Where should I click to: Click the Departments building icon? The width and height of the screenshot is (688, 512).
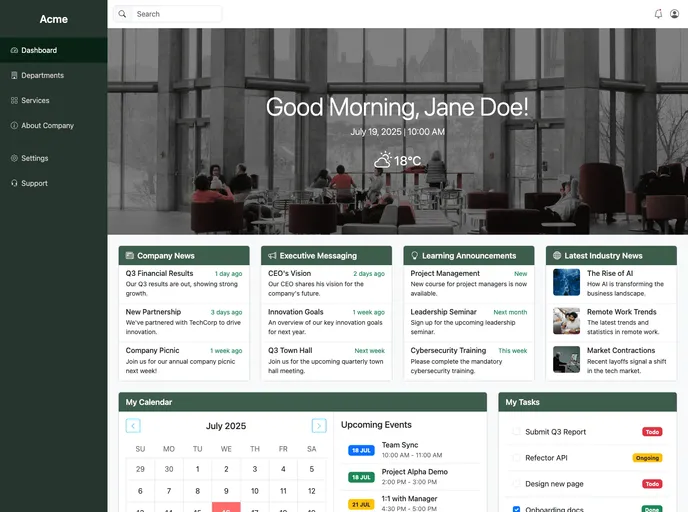click(14, 75)
